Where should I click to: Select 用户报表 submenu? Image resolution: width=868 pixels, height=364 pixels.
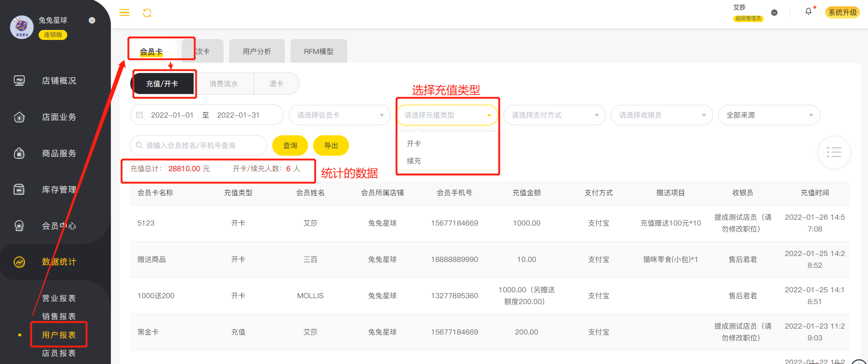(x=59, y=335)
